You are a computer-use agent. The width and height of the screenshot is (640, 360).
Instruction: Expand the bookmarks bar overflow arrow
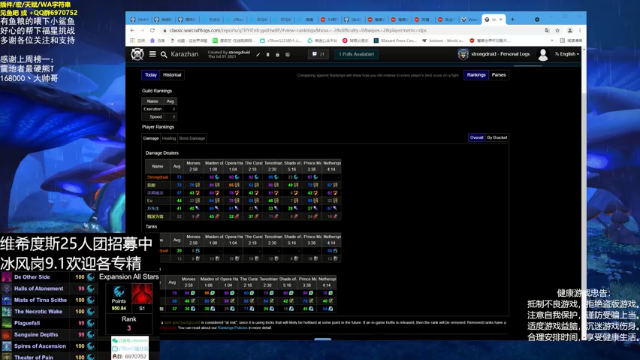pyautogui.click(x=552, y=40)
